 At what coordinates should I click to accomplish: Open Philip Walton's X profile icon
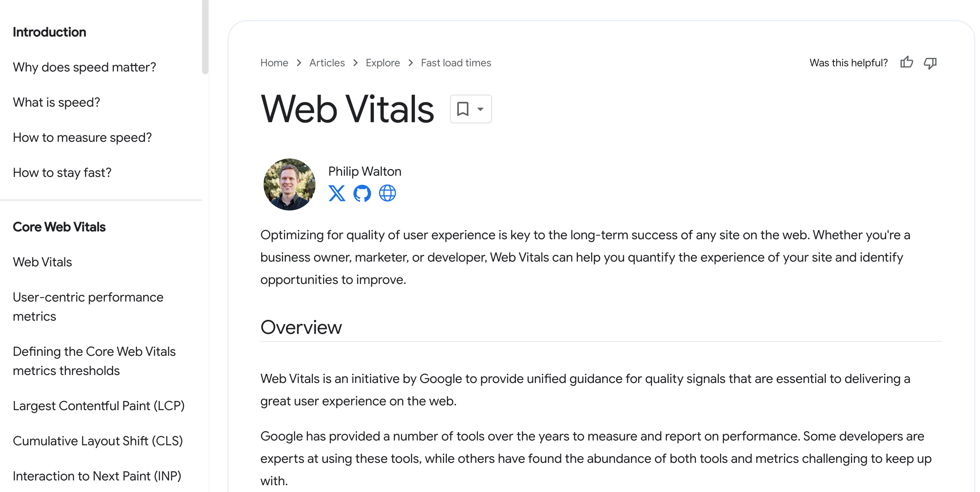(337, 193)
